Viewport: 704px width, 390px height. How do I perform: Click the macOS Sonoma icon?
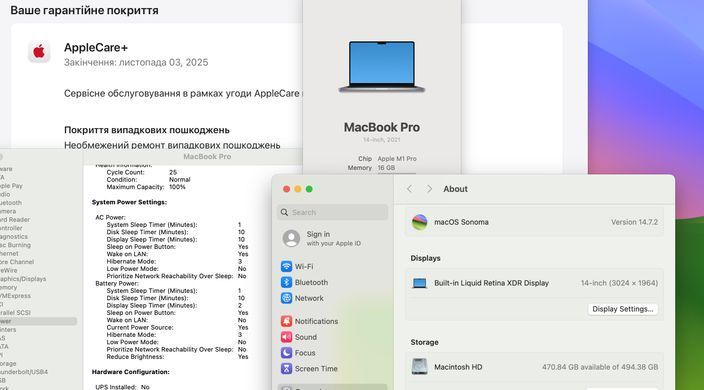pos(420,222)
